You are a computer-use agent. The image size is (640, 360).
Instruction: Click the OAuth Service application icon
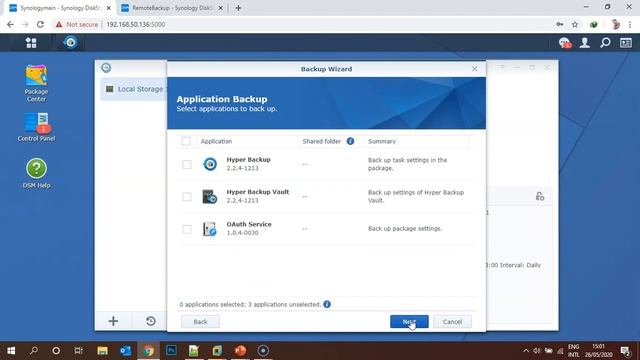(x=210, y=229)
